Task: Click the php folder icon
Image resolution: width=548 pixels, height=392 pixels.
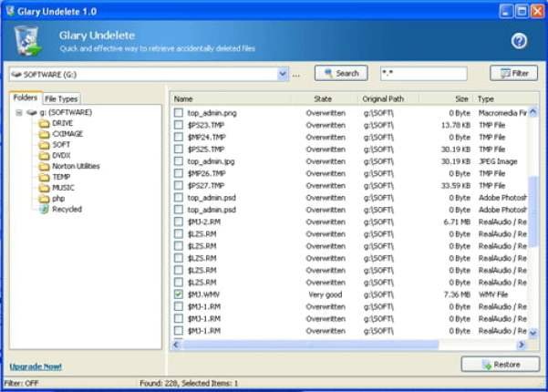Action: [44, 199]
